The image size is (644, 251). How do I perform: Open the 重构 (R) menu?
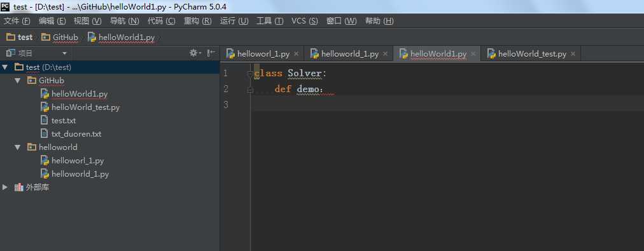tap(197, 21)
